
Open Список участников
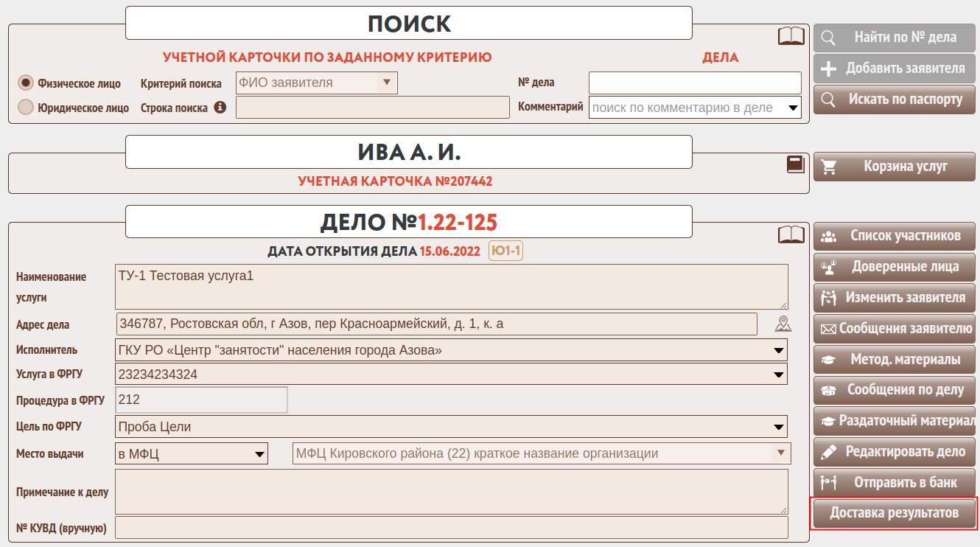click(894, 237)
